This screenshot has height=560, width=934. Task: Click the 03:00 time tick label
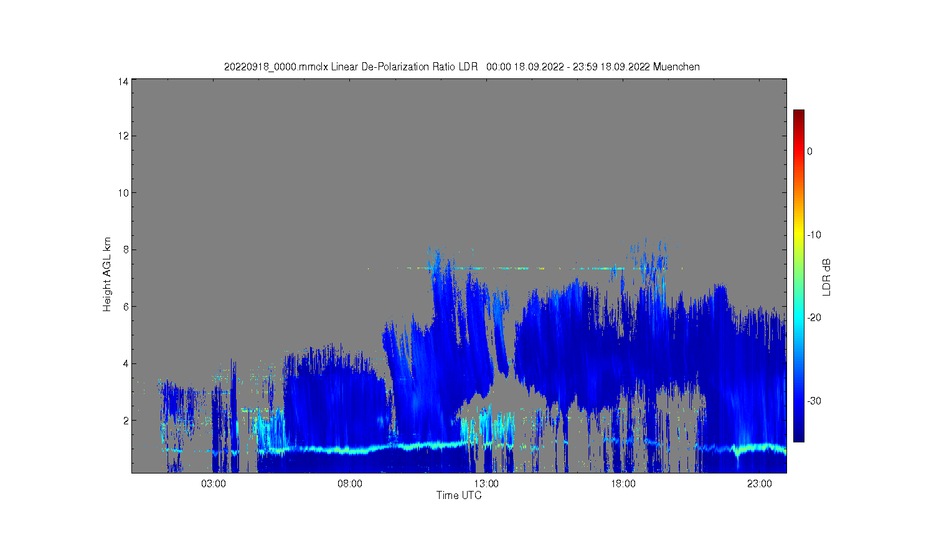tap(214, 483)
